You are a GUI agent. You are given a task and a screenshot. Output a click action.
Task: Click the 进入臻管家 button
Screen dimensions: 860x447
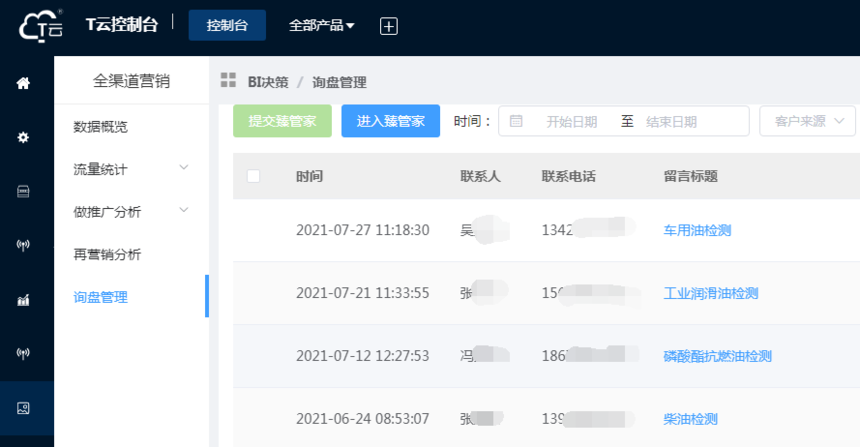pos(391,121)
